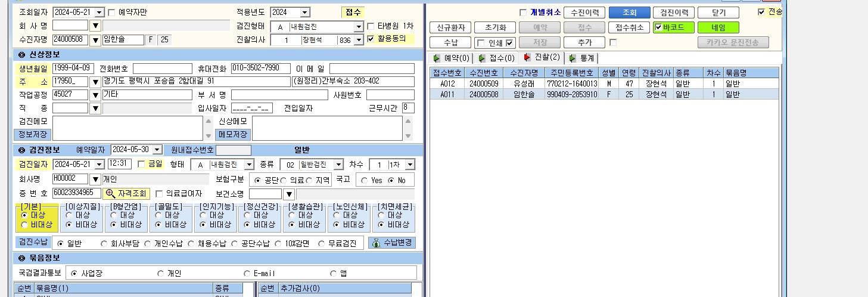Click the 묶음정보 section header icon
The width and height of the screenshot is (868, 297).
click(22, 258)
